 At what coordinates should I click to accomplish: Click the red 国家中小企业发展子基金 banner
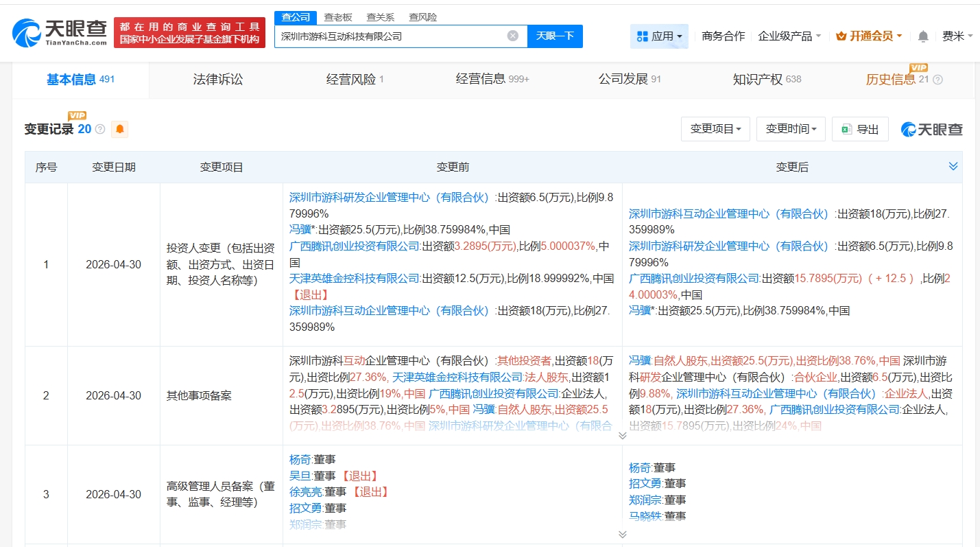(x=189, y=32)
